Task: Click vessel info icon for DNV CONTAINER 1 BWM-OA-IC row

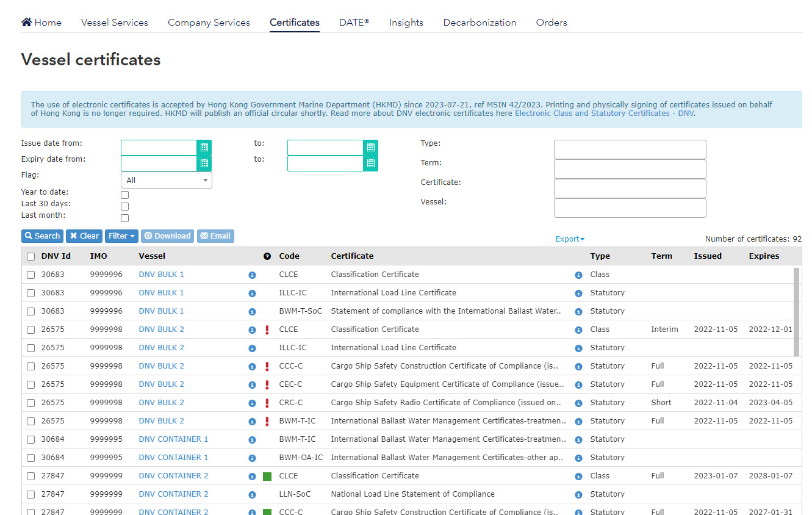Action: (252, 458)
